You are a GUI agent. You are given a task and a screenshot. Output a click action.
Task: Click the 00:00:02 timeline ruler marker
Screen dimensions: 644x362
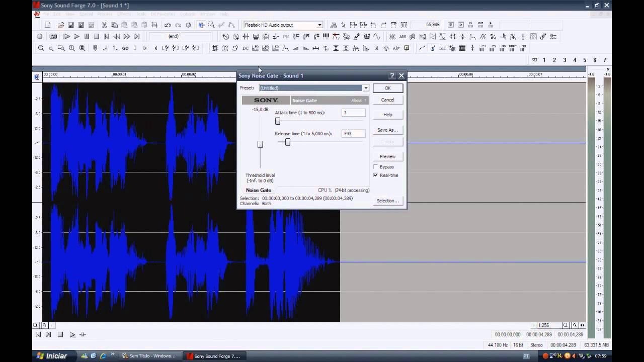click(x=189, y=74)
